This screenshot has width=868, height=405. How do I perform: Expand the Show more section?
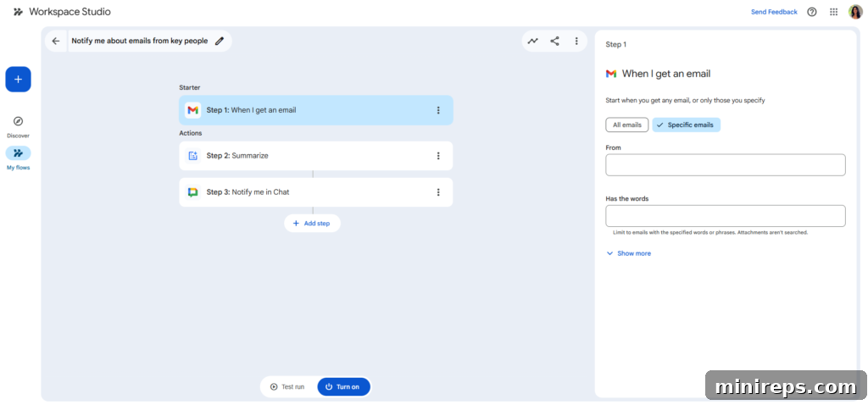click(x=629, y=253)
